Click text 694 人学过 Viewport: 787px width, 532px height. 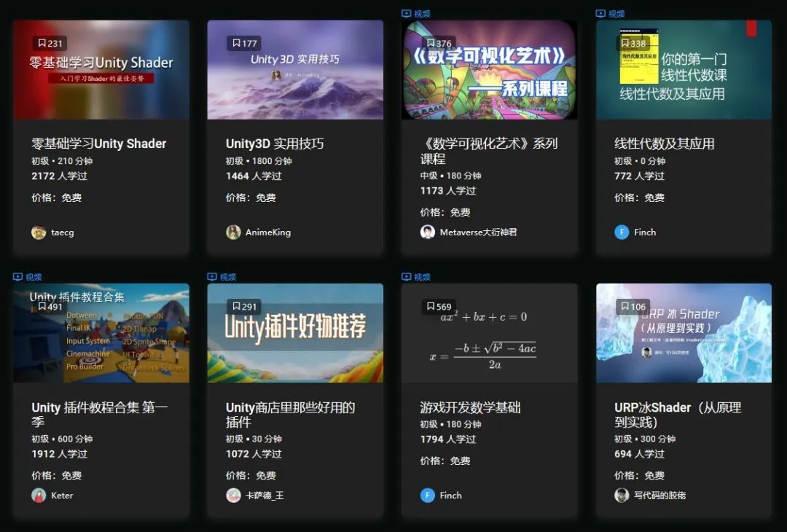click(x=639, y=454)
